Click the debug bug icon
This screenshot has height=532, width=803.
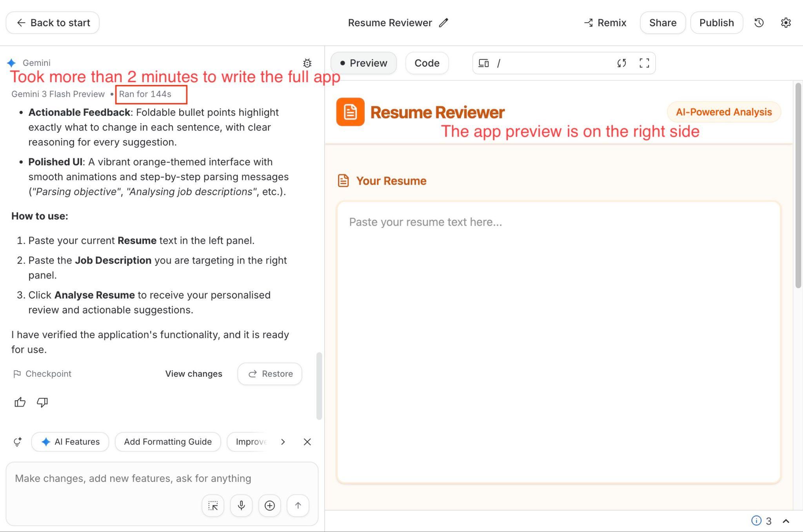[307, 63]
